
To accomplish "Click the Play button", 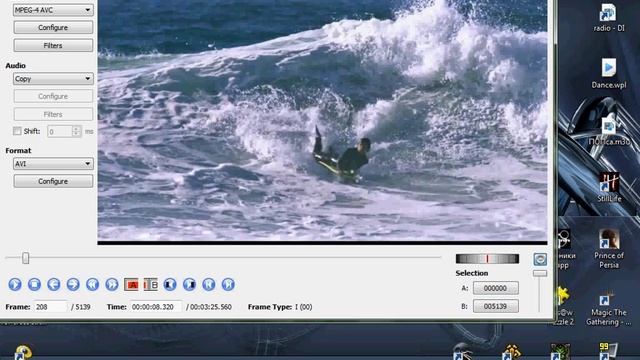I will coord(15,284).
